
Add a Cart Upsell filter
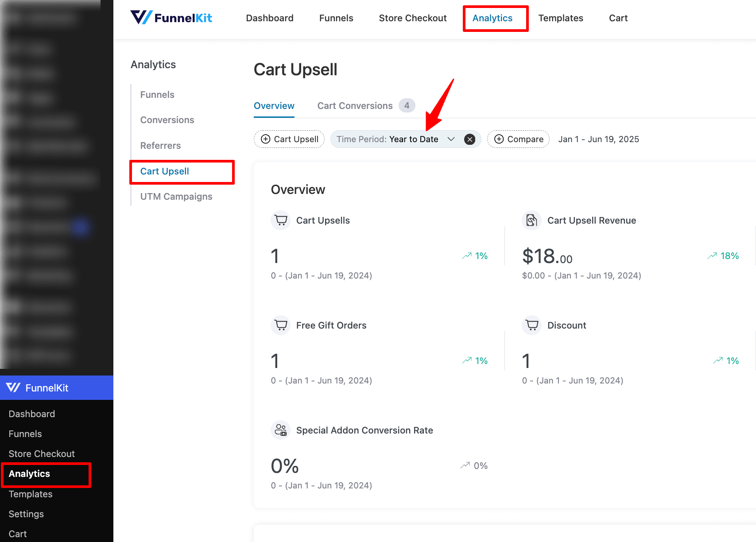pyautogui.click(x=289, y=139)
